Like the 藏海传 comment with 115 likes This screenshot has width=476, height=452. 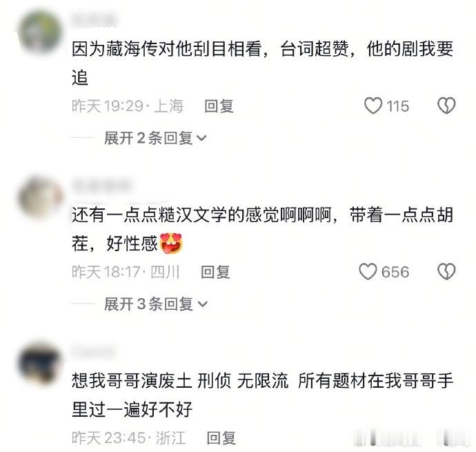click(x=373, y=106)
